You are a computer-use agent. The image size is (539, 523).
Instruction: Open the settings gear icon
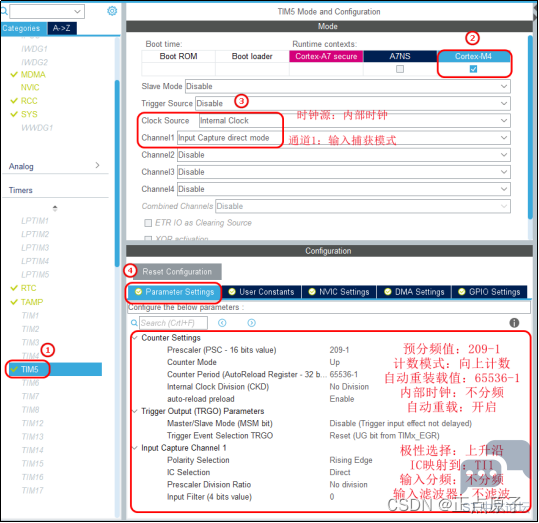pos(112,11)
